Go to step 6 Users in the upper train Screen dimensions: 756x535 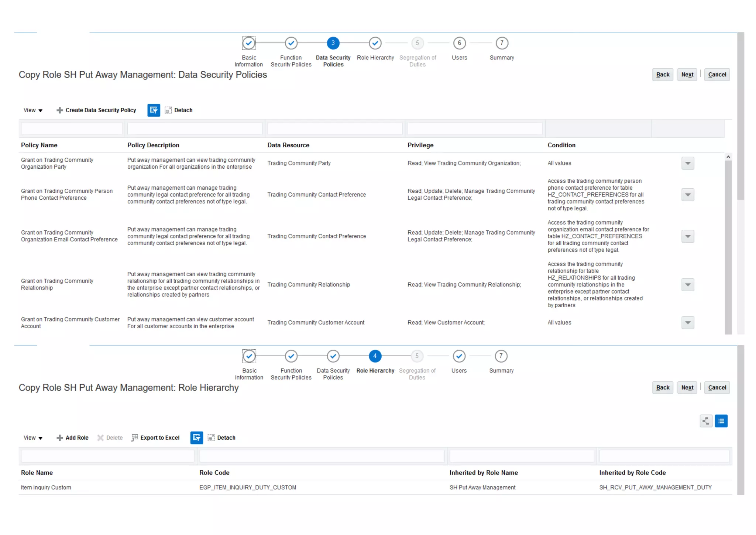pyautogui.click(x=459, y=43)
